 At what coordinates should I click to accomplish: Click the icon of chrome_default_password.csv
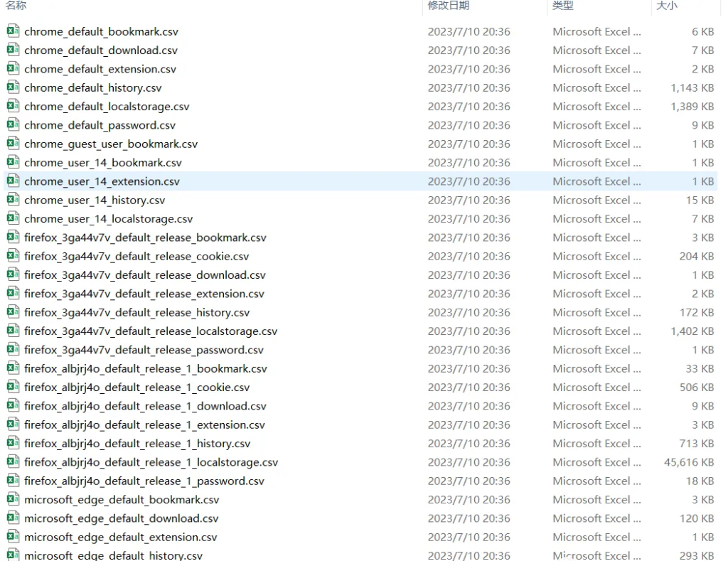[13, 125]
